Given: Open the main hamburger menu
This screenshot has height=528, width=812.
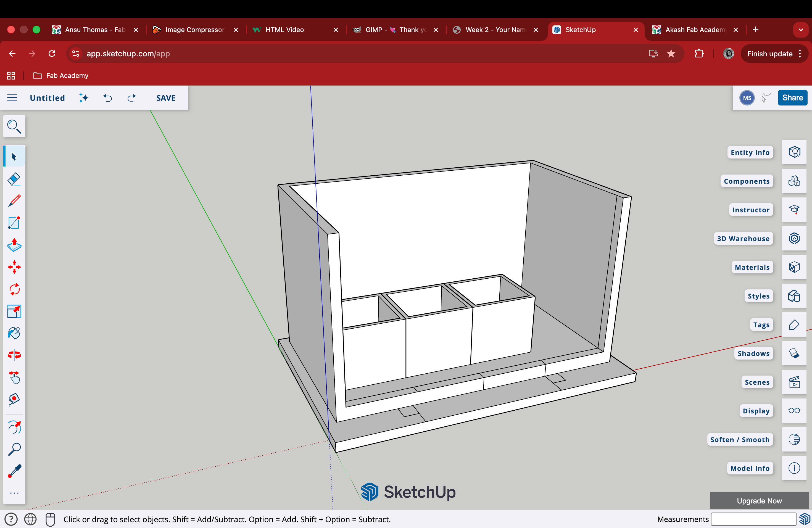Looking at the screenshot, I should pos(12,98).
